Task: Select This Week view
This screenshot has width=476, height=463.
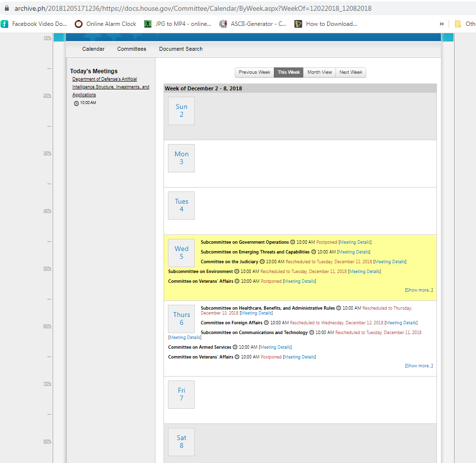Action: click(289, 72)
